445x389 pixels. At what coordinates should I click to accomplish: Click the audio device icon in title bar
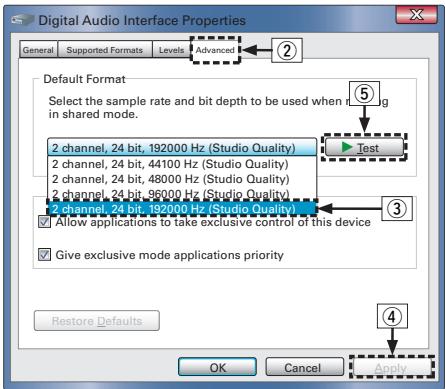coord(22,20)
